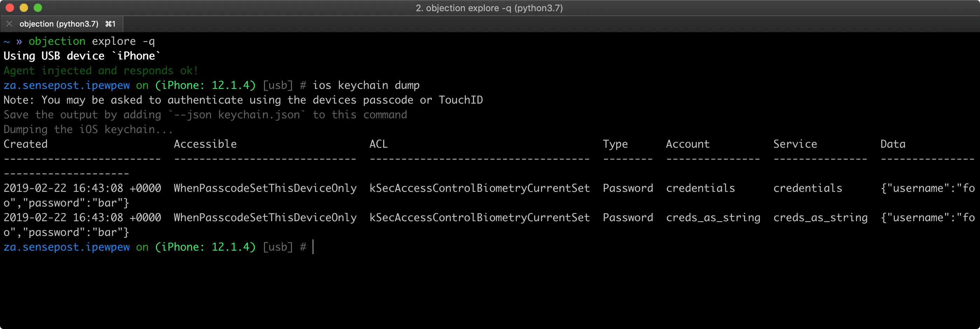Click the ⌘1 shortcut label on the tab
Viewport: 980px width, 329px height.
[x=110, y=23]
